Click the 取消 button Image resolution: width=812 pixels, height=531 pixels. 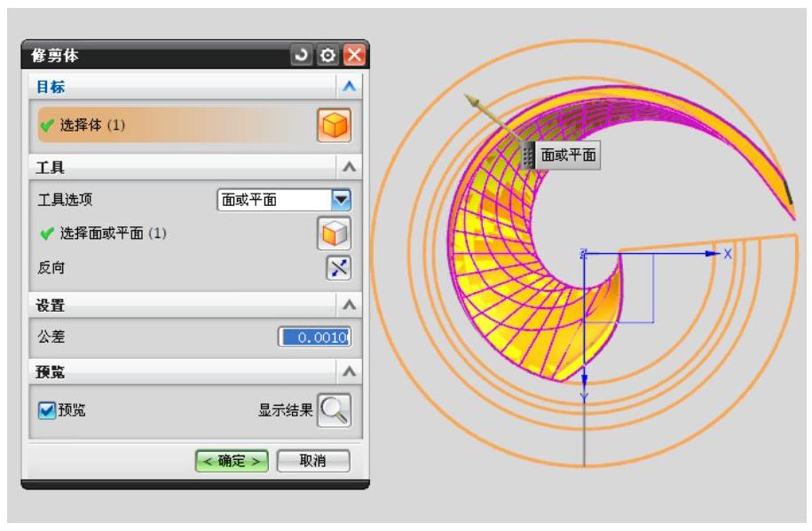[x=313, y=461]
